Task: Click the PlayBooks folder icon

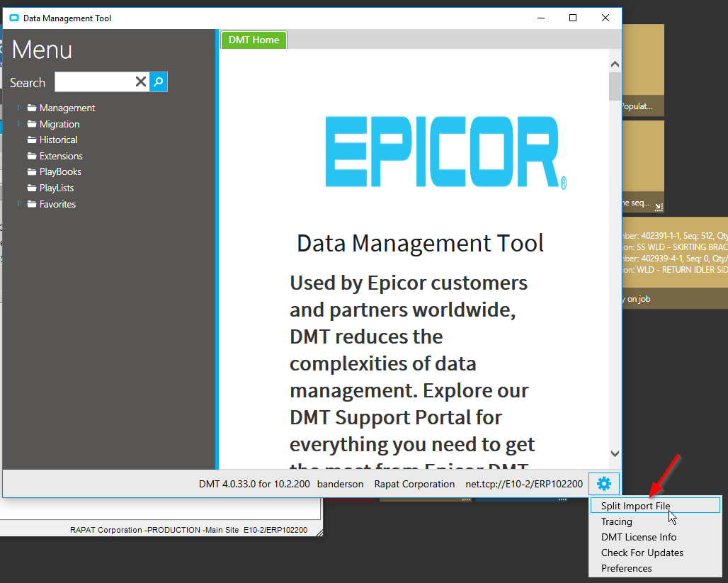Action: point(32,172)
